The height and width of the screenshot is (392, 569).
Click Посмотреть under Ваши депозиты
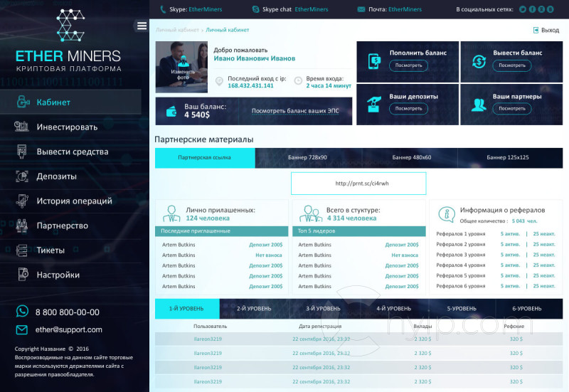click(408, 109)
